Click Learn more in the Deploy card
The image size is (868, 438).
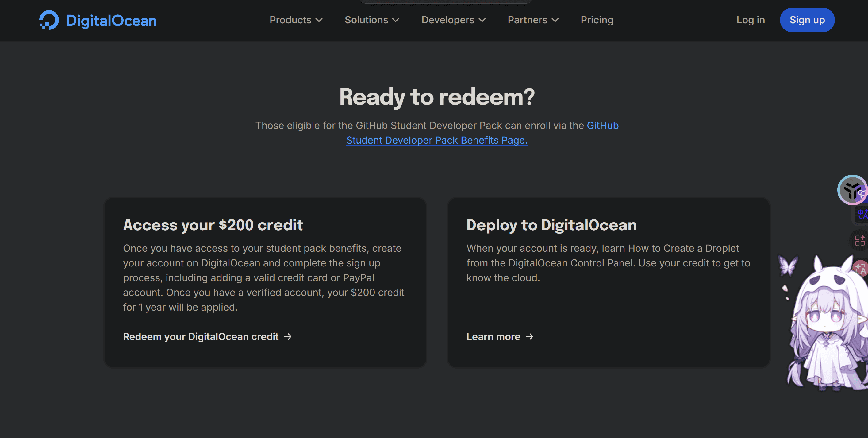coord(500,336)
